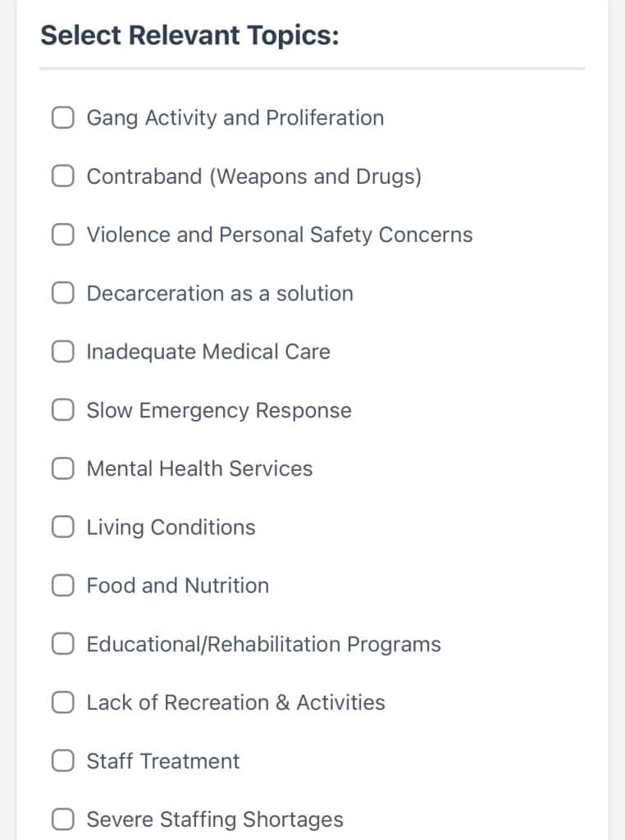Check the Staff Treatment box

pos(62,760)
